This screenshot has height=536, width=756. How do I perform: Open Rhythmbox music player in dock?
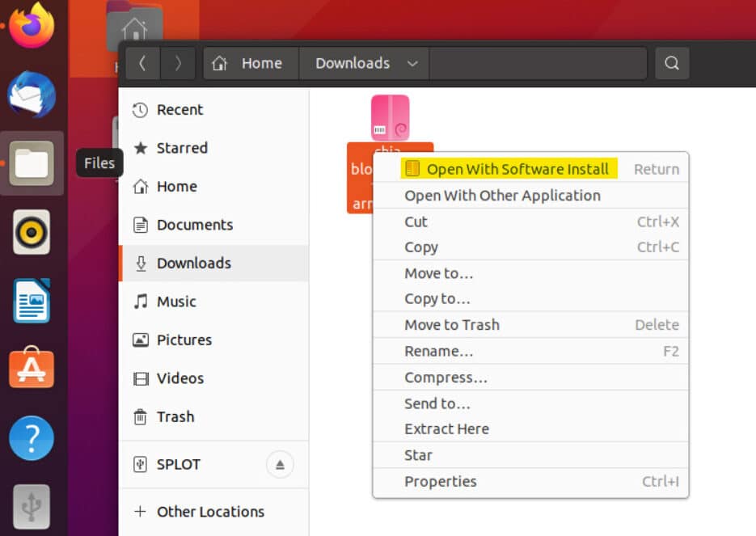[x=32, y=232]
